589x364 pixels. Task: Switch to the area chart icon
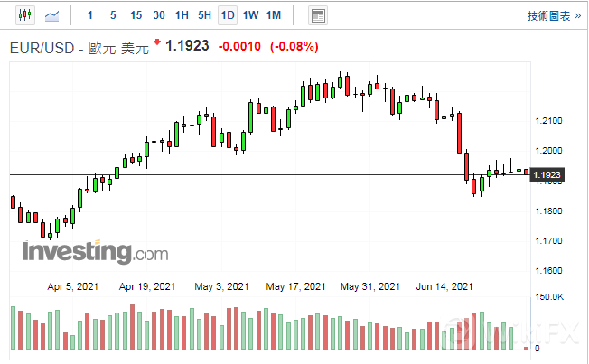click(x=52, y=15)
